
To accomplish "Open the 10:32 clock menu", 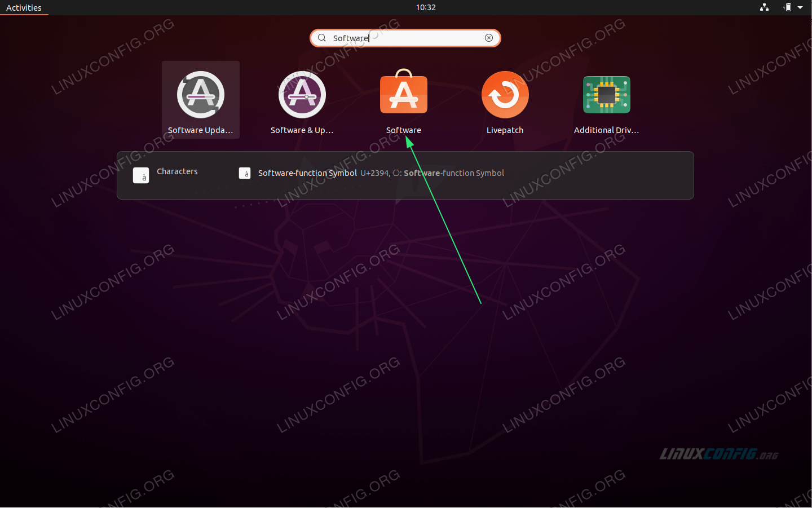I will 426,7.
